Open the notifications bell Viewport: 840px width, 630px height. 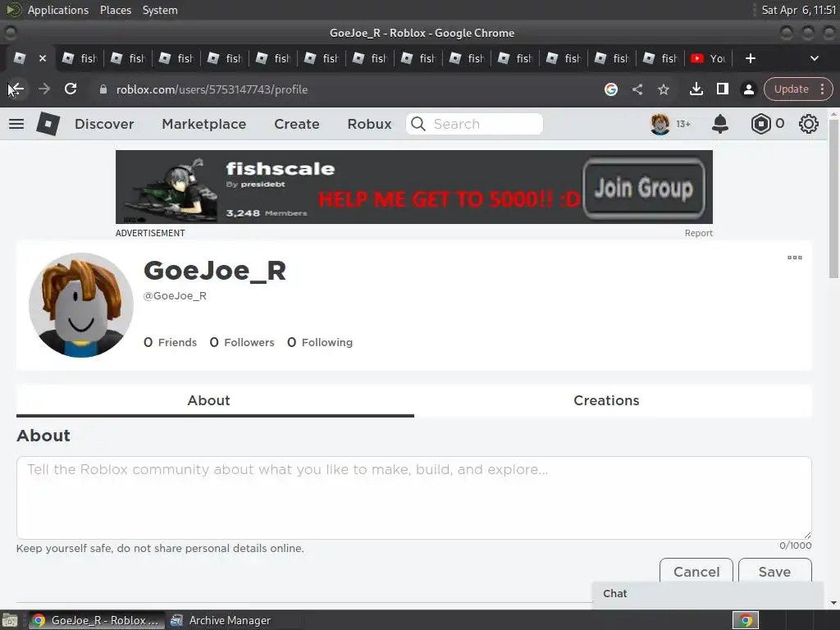[x=720, y=124]
